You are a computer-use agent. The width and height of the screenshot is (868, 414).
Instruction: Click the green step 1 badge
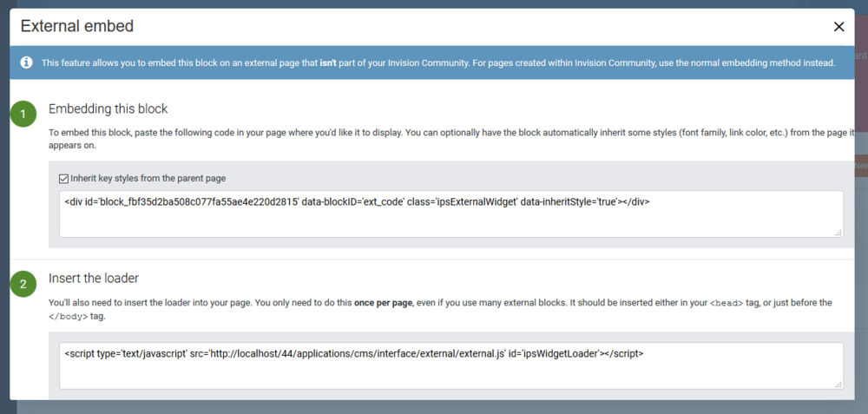tap(23, 114)
